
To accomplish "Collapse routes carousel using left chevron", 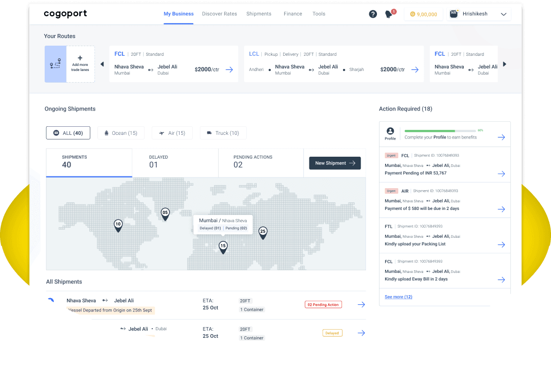I will pos(102,64).
